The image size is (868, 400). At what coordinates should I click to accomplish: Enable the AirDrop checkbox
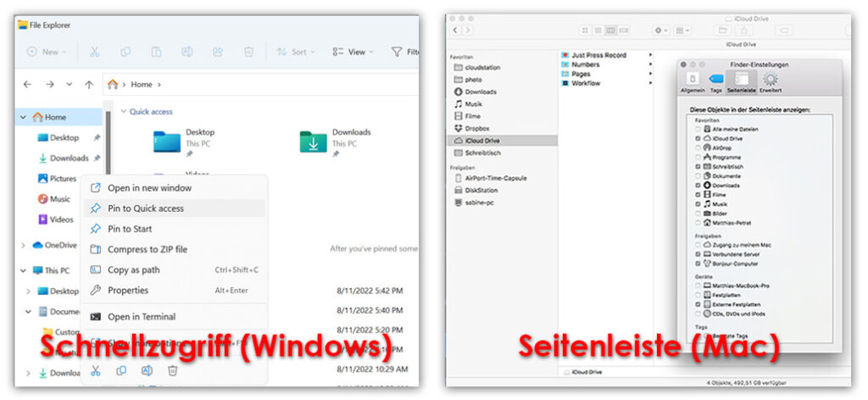[698, 147]
